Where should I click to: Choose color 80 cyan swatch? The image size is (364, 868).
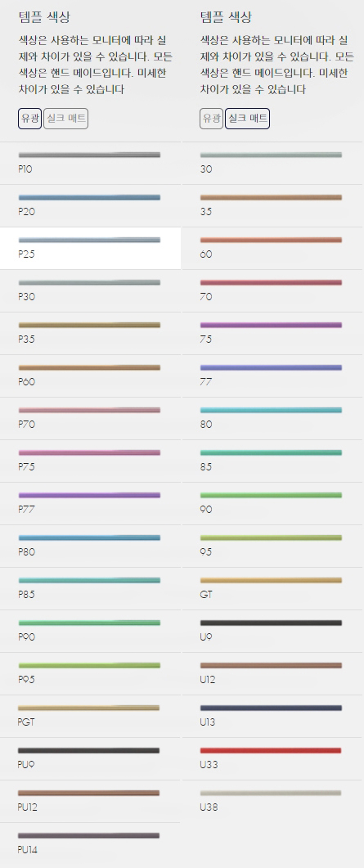[x=272, y=419]
